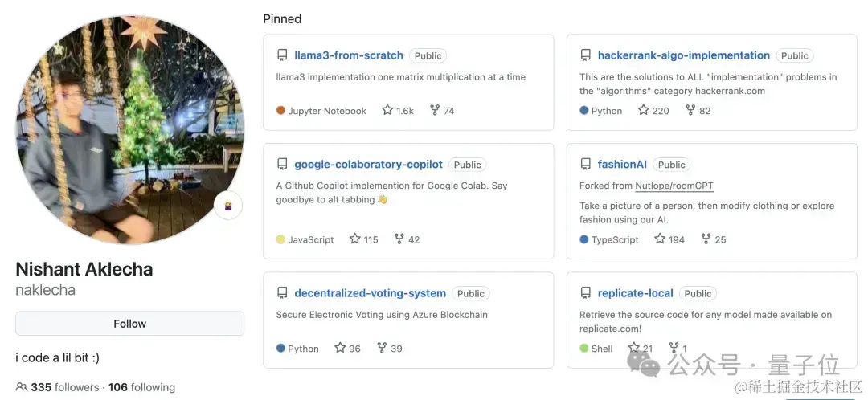Open the hackerrank-algo-implementation repository link
The height and width of the screenshot is (400, 868).
683,55
